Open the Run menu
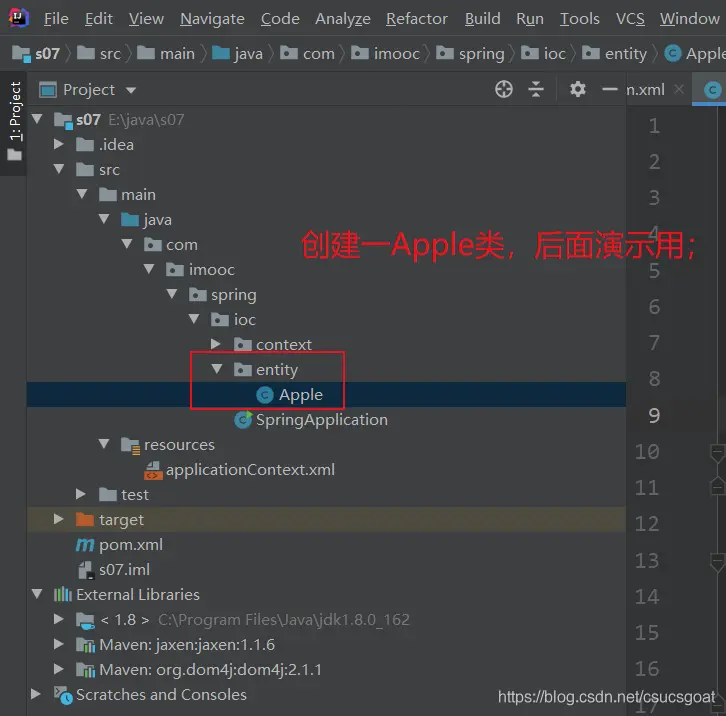 pos(530,19)
